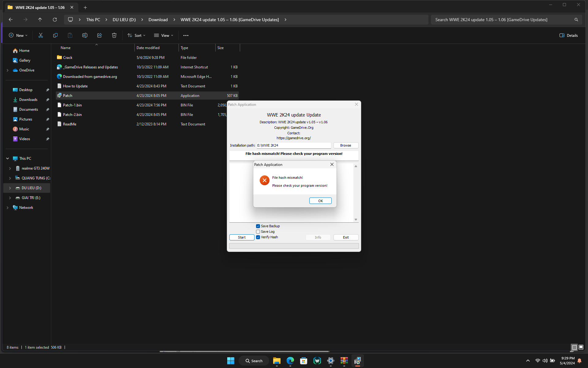Open a new Explorer tab with plus
The image size is (588, 368).
[x=85, y=7]
